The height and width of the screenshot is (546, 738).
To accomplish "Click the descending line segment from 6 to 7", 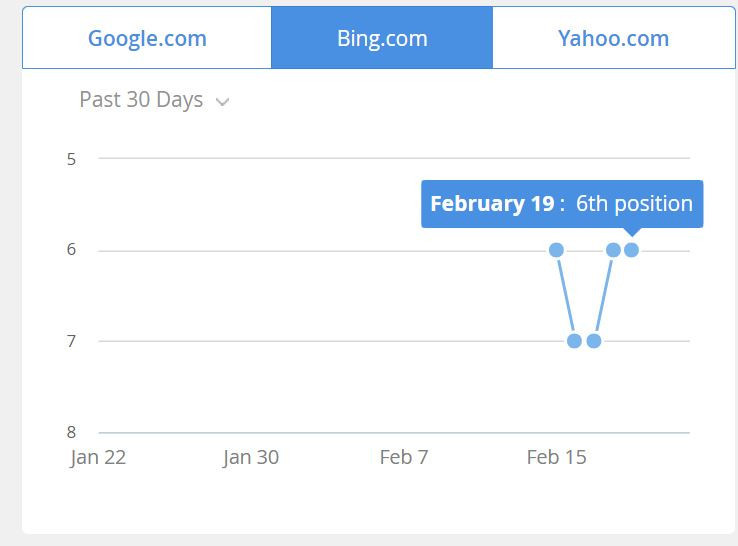I will point(565,295).
